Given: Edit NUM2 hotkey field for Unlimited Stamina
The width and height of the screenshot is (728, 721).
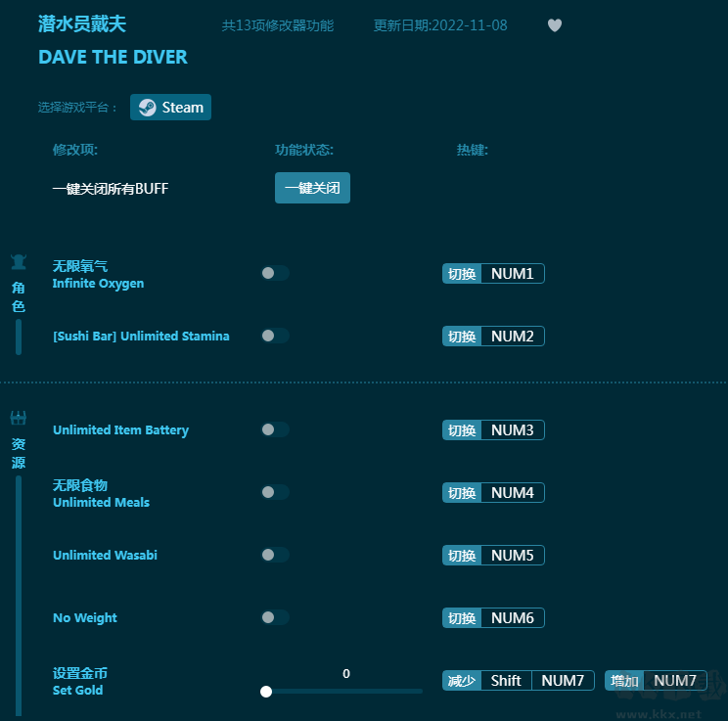Looking at the screenshot, I should pyautogui.click(x=513, y=337).
